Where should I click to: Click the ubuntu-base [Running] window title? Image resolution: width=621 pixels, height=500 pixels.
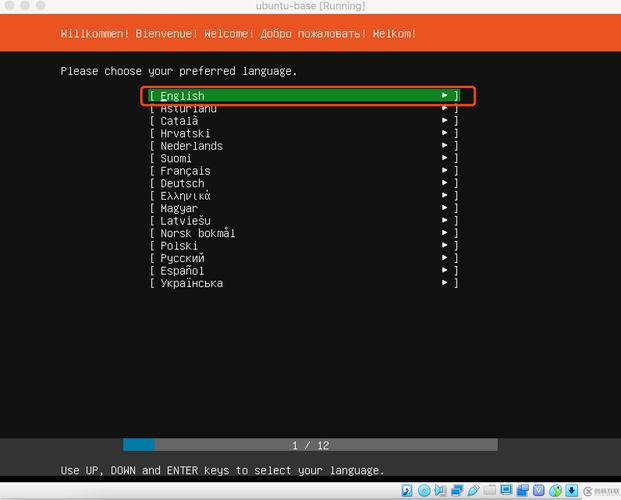tap(310, 7)
